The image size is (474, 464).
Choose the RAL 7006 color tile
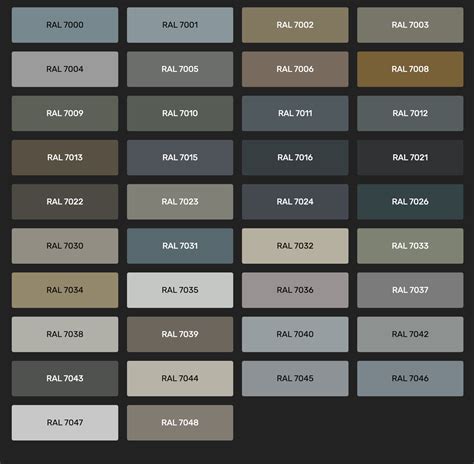[295, 69]
